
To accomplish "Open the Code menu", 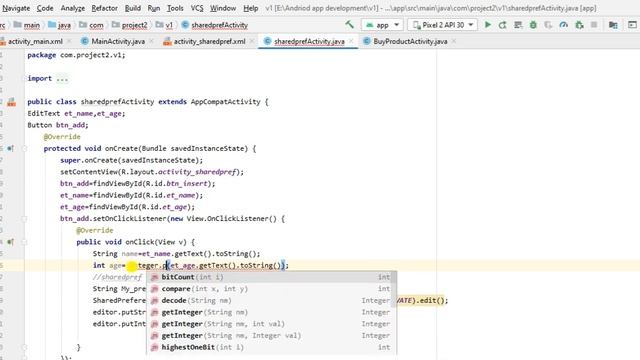I will point(45,8).
